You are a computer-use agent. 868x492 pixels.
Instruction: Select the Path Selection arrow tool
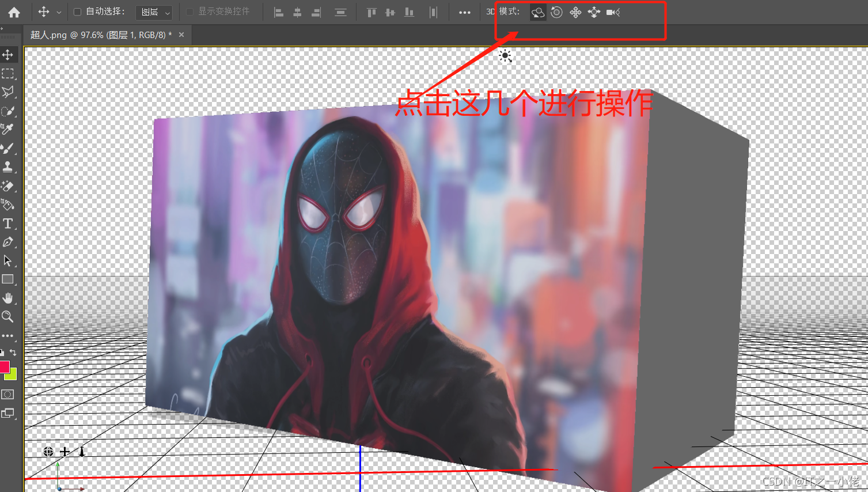pyautogui.click(x=8, y=260)
